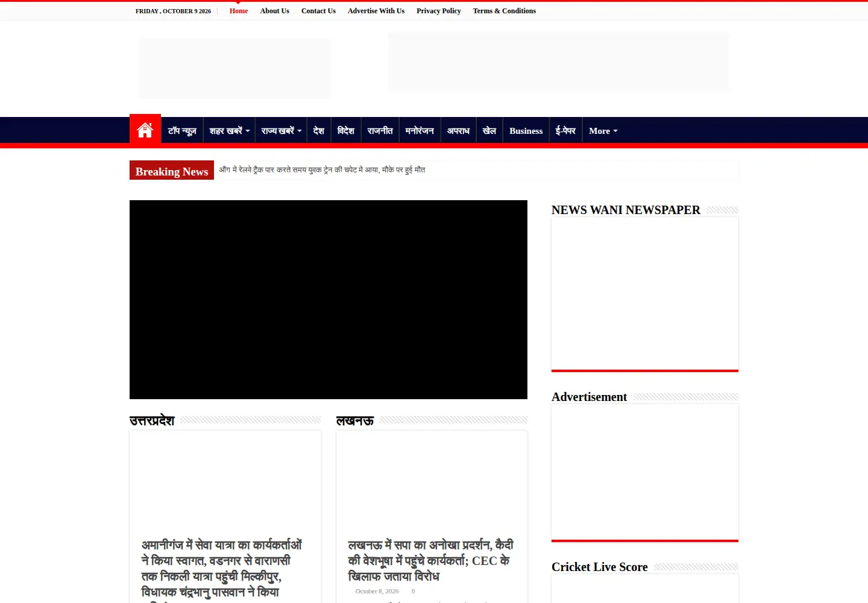The height and width of the screenshot is (603, 868).
Task: Expand the राज्य खबरें dropdown menu
Action: tap(281, 130)
